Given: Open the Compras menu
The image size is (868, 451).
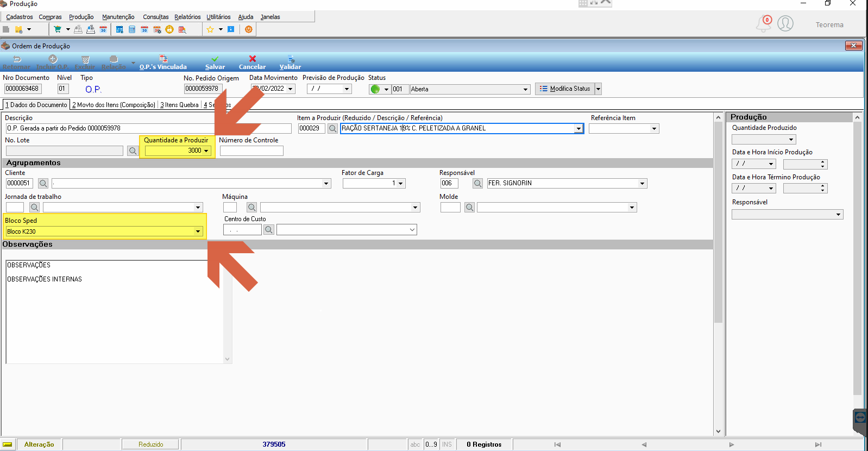Looking at the screenshot, I should click(x=50, y=17).
